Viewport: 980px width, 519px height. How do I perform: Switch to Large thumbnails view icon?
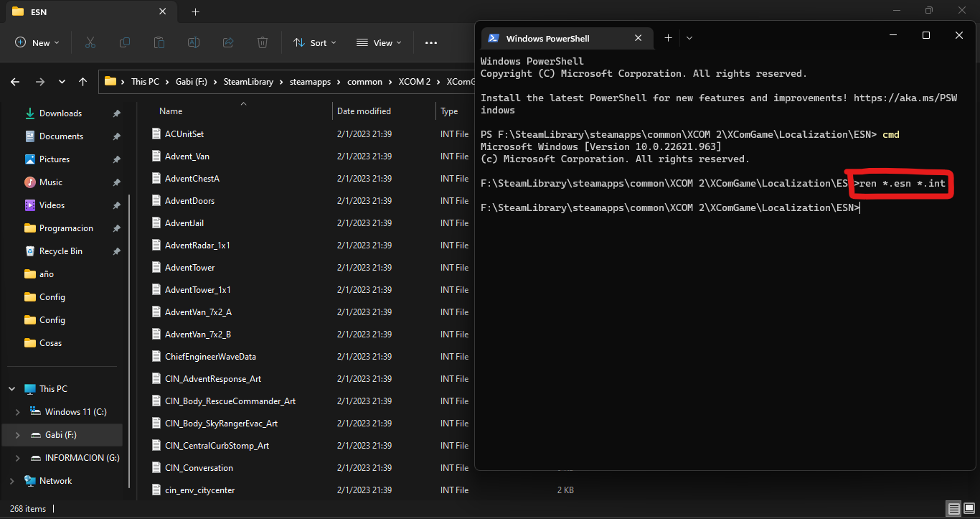click(969, 509)
